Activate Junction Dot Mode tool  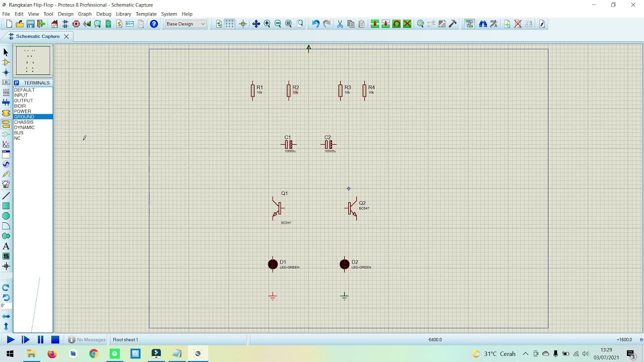(6, 72)
